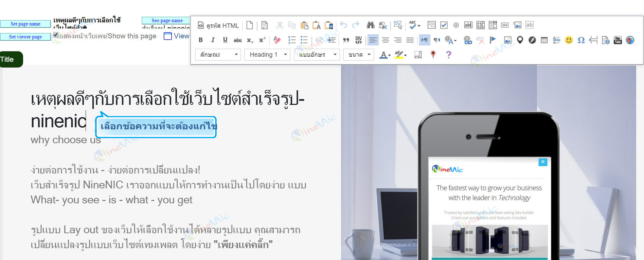
Task: Click the black map pin icon
Action: coord(520,40)
